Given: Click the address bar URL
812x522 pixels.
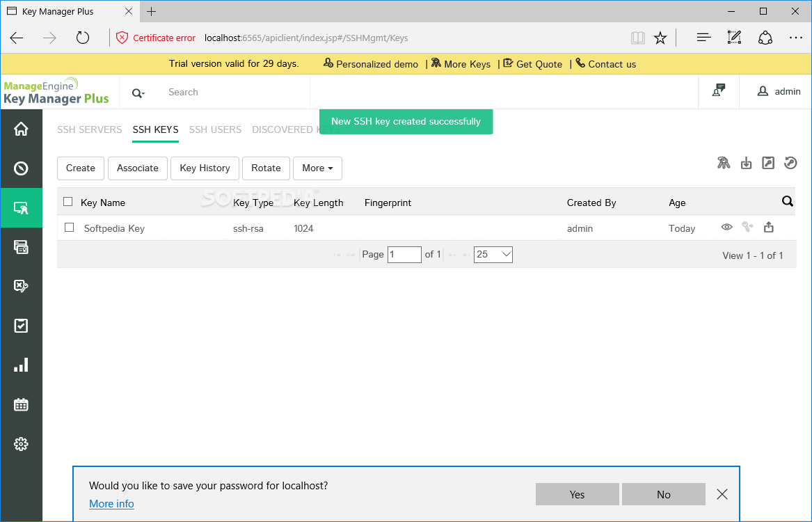Looking at the screenshot, I should [306, 38].
